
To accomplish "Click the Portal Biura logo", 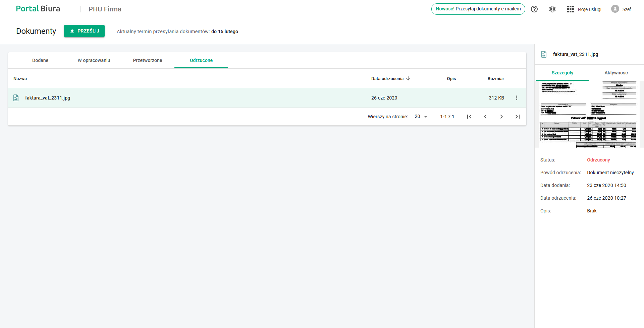I will click(38, 9).
